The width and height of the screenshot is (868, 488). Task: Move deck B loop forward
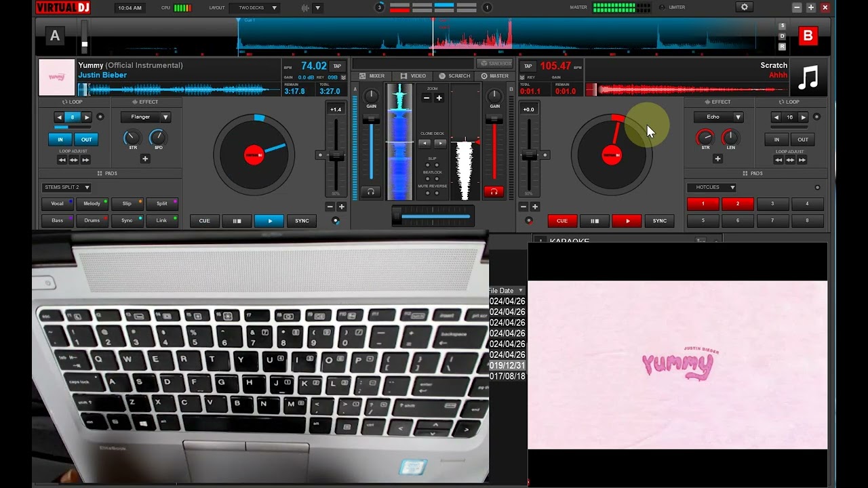pyautogui.click(x=802, y=160)
